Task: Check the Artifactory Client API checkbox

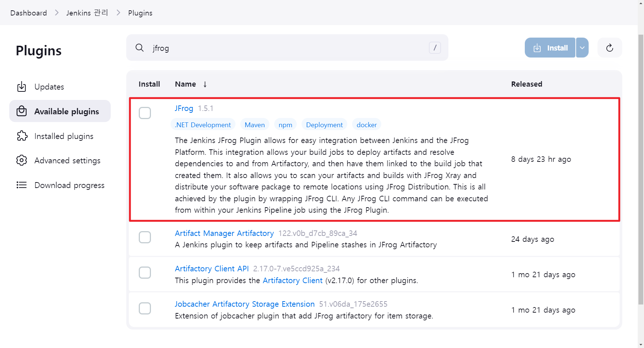Action: (145, 272)
